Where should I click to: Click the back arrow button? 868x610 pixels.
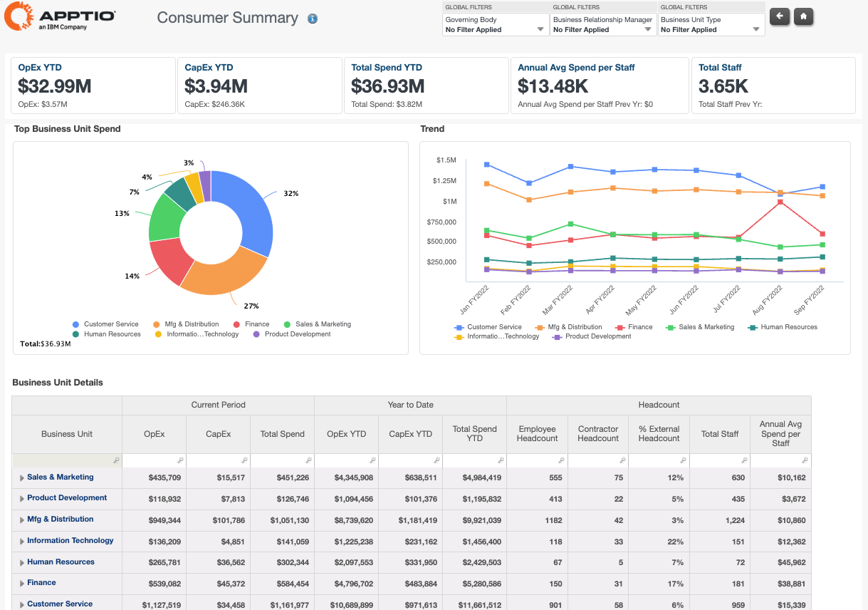[780, 16]
